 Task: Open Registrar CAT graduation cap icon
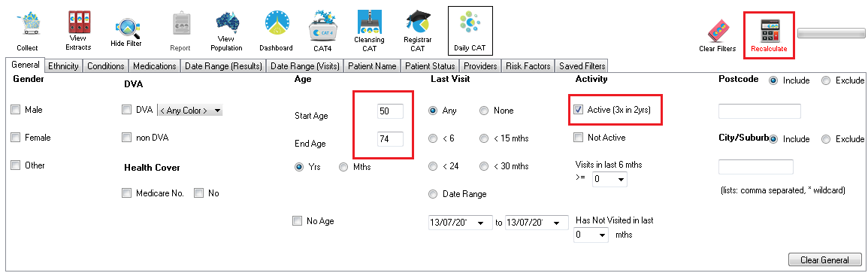tap(417, 22)
